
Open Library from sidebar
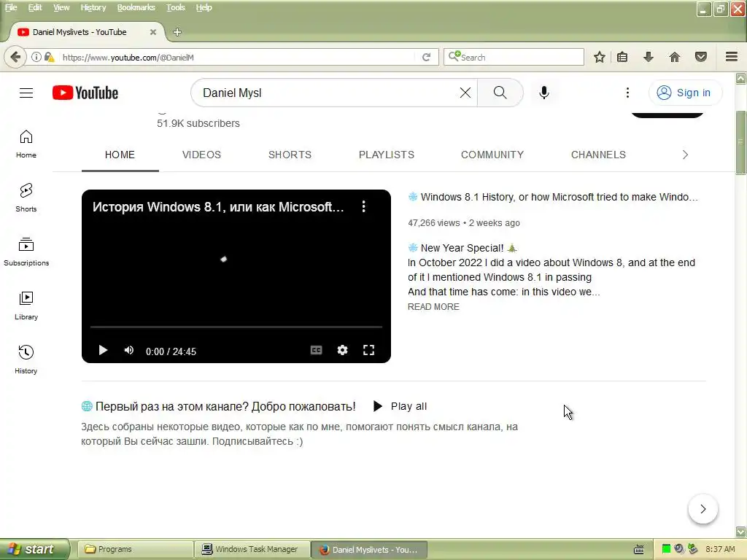coord(26,306)
